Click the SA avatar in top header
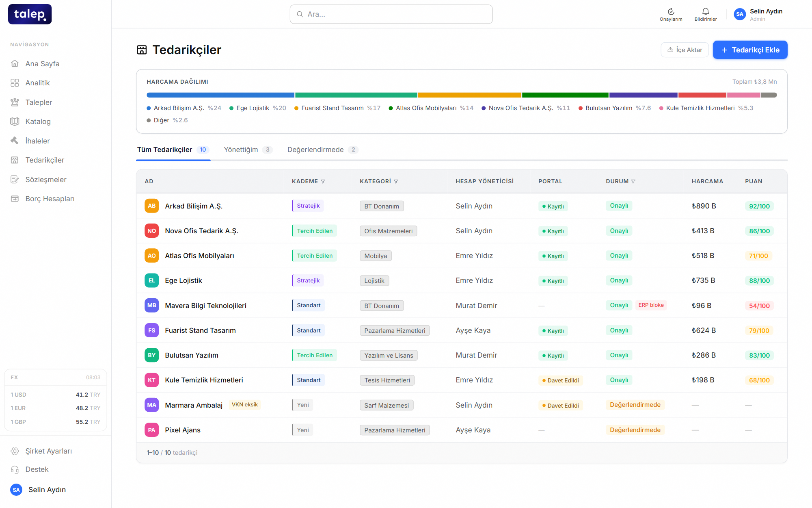The width and height of the screenshot is (812, 508). click(x=740, y=14)
